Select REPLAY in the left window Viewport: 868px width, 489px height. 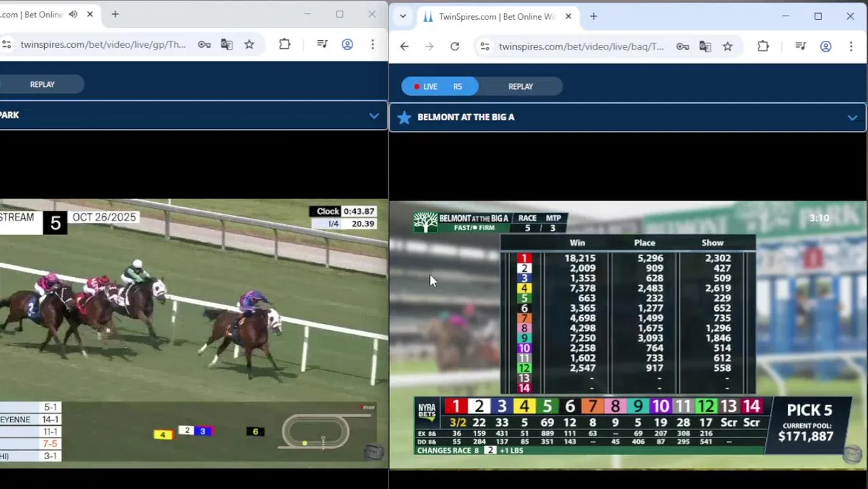pyautogui.click(x=42, y=84)
